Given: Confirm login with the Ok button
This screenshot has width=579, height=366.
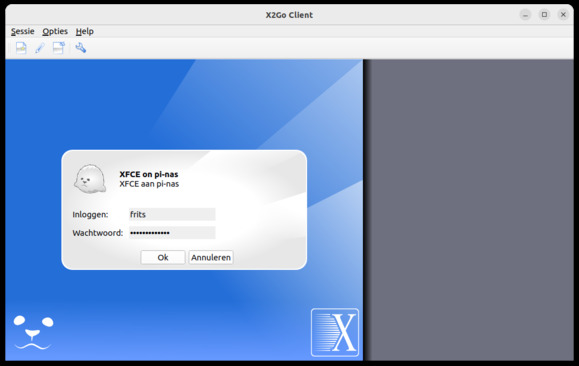Looking at the screenshot, I should click(163, 257).
